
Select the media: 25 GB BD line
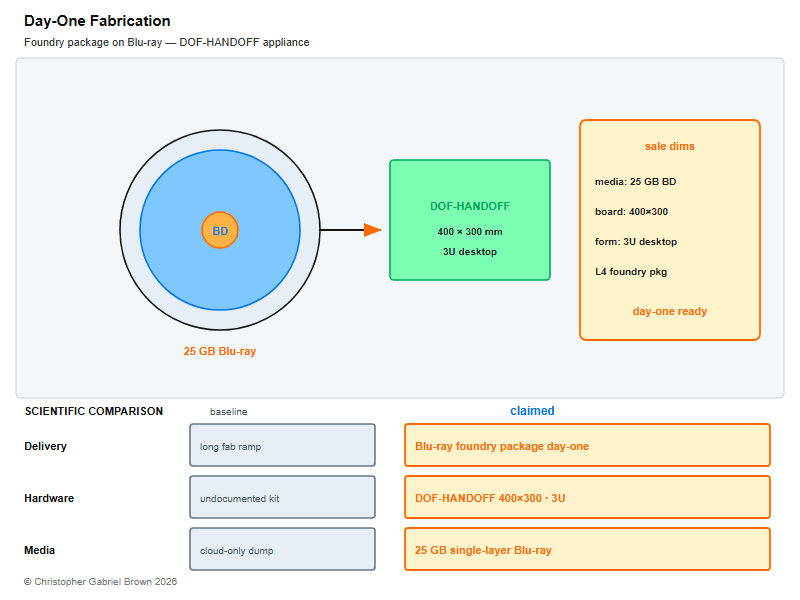(x=635, y=182)
